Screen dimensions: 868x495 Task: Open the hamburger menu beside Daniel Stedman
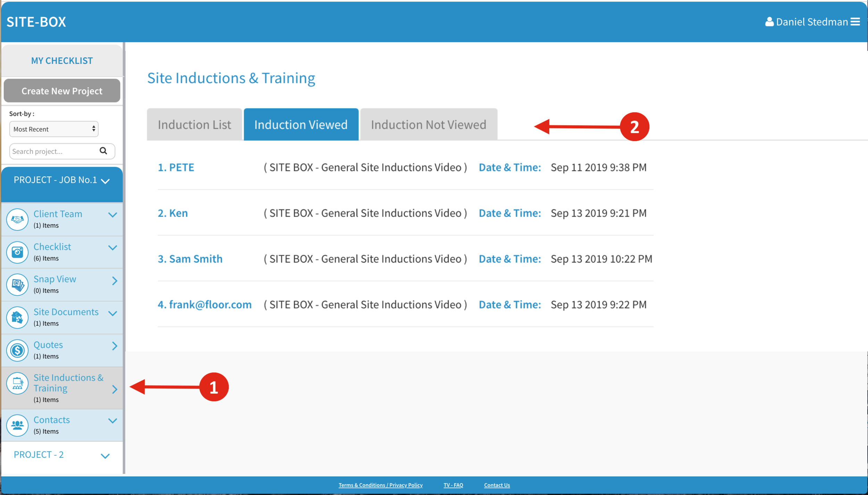(x=855, y=22)
